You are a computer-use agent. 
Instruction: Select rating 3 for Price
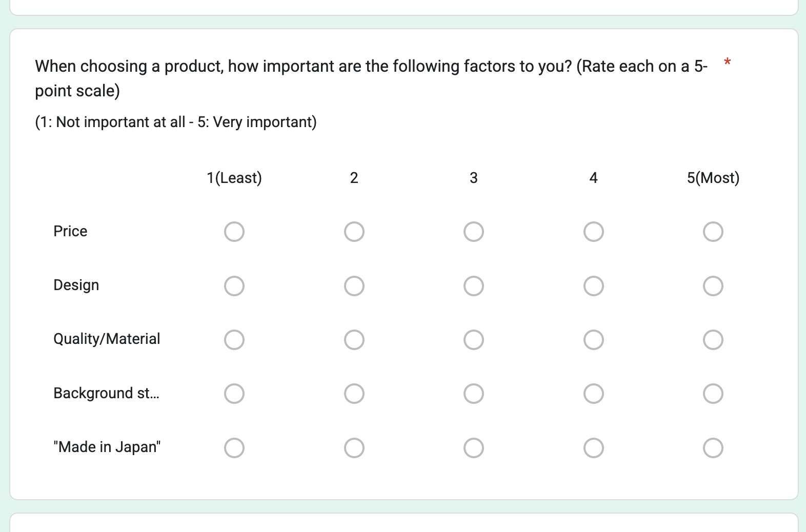474,232
